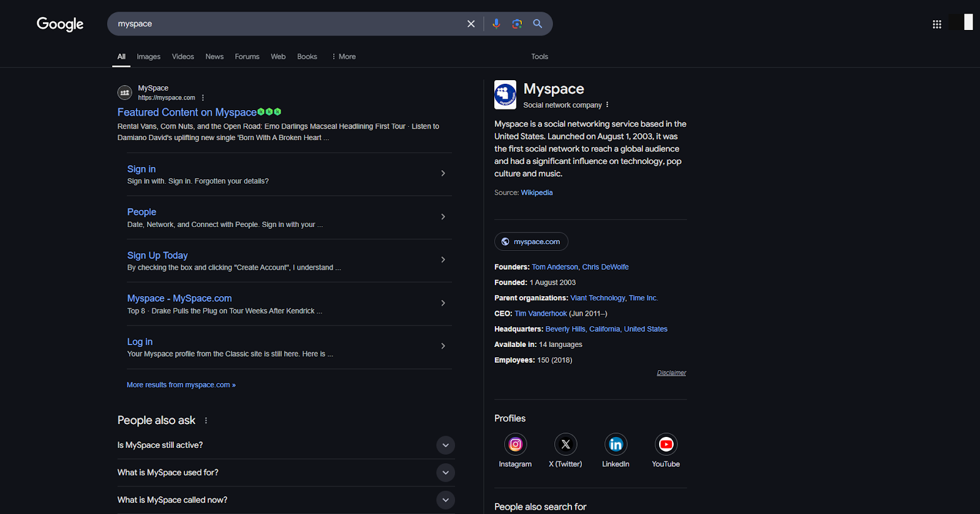The image size is (980, 514).
Task: Click the https://myspace.com URL text
Action: point(167,98)
